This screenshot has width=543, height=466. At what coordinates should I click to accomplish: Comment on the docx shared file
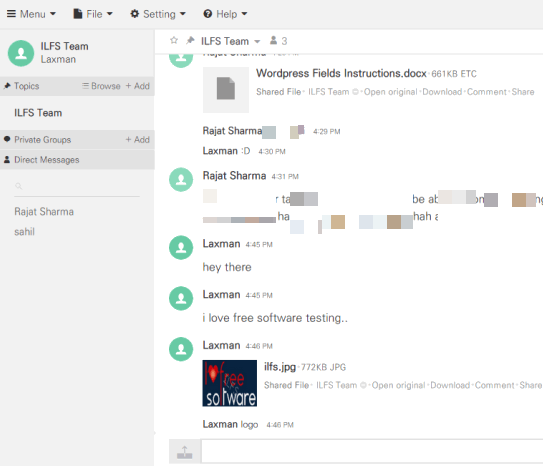pos(487,92)
